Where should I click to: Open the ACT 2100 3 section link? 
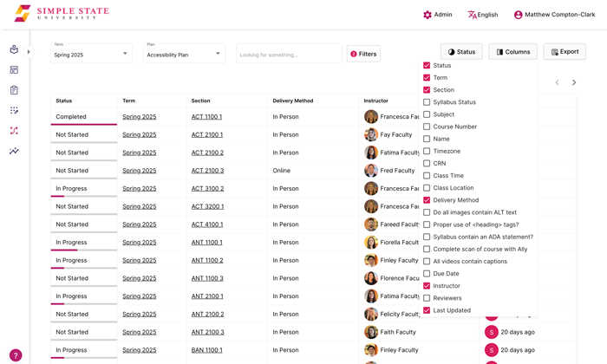click(x=207, y=171)
